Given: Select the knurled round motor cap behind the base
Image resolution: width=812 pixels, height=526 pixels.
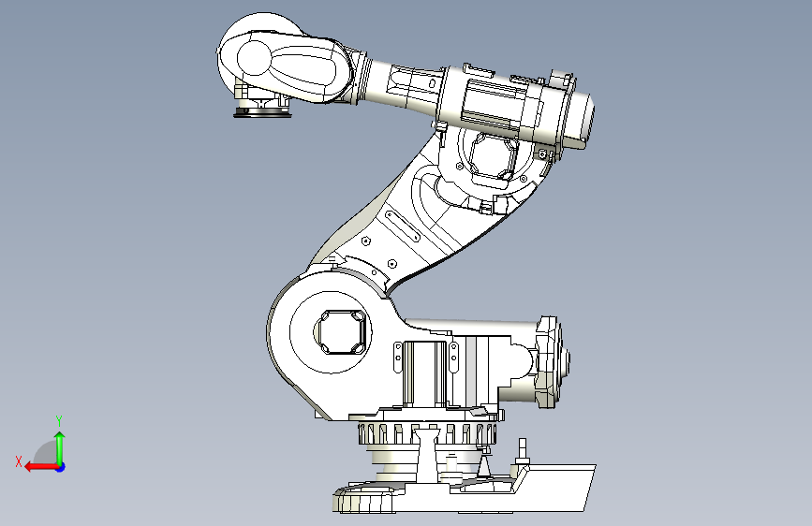Looking at the screenshot, I should pyautogui.click(x=552, y=361).
